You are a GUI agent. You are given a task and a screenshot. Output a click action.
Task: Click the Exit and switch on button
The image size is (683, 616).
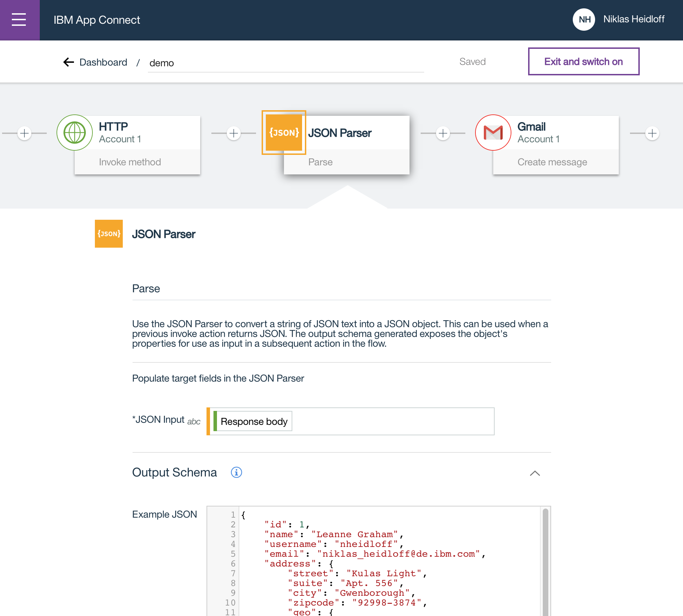584,61
